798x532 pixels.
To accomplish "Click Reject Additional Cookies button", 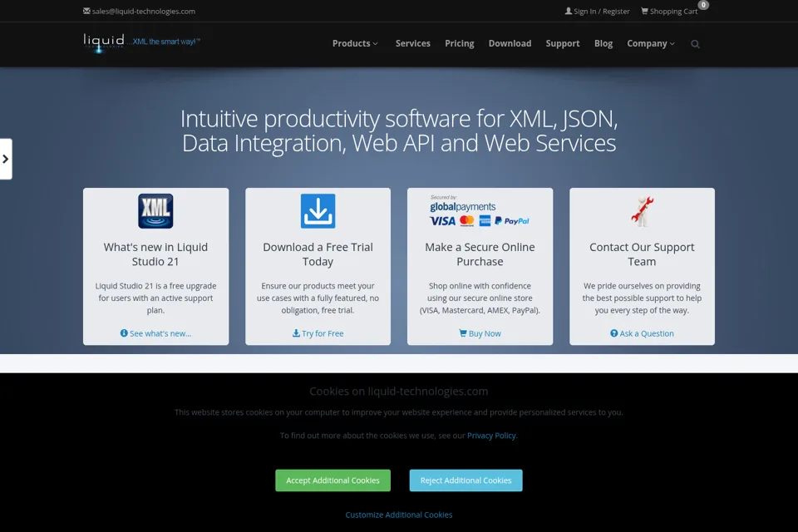I will pos(465,480).
